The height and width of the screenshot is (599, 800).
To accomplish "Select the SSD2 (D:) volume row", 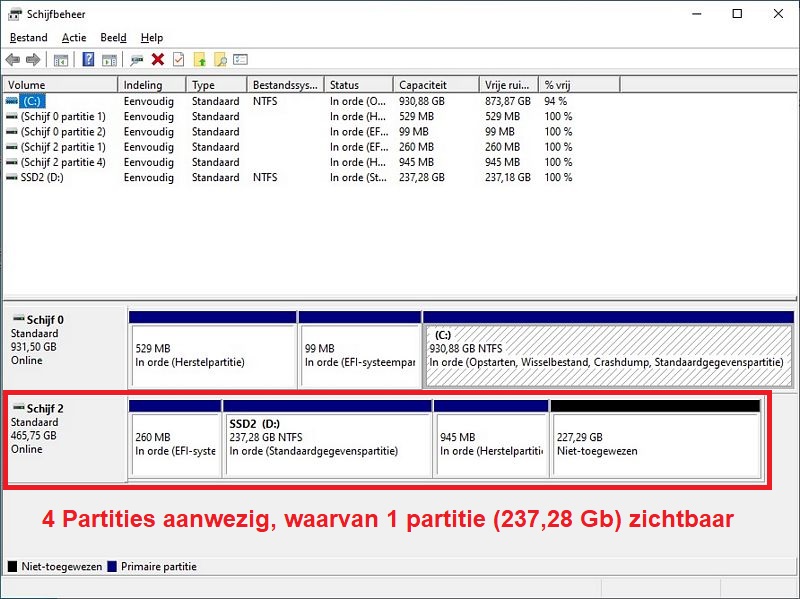I will (60, 177).
